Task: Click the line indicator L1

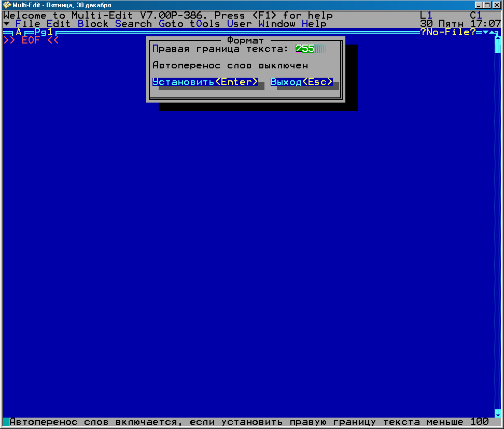Action: [x=426, y=15]
